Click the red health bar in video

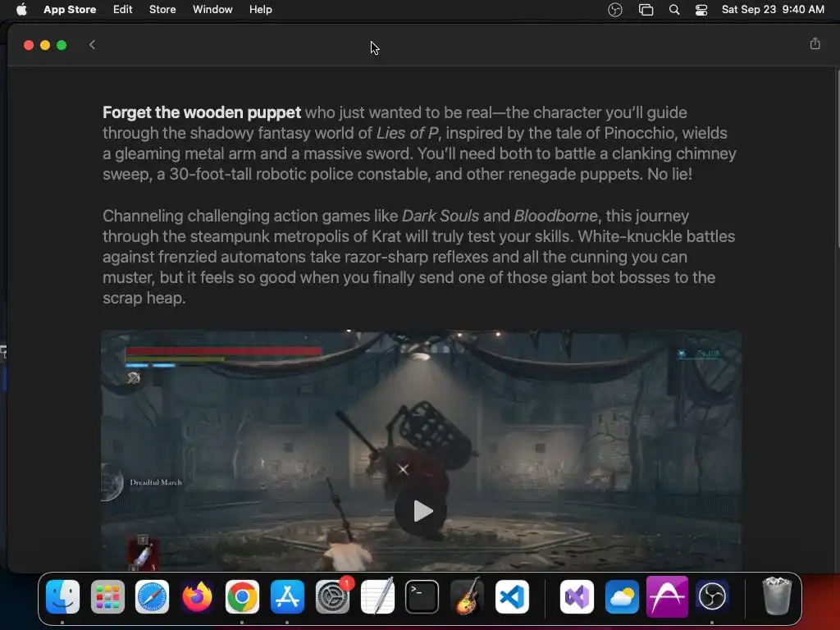pyautogui.click(x=223, y=351)
